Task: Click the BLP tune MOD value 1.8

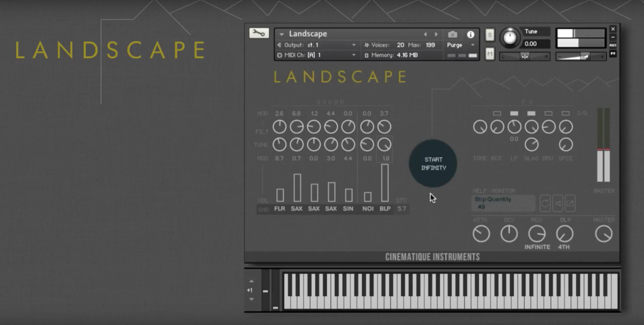Action: [x=385, y=158]
